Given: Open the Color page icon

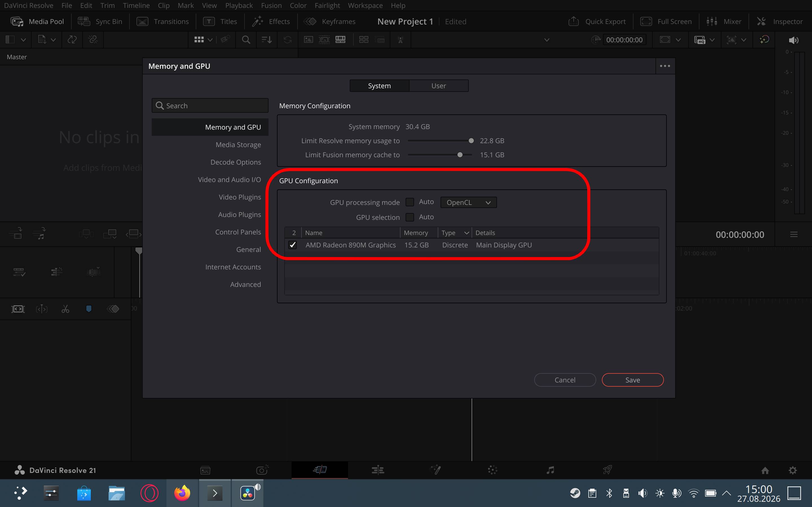Looking at the screenshot, I should click(x=492, y=470).
